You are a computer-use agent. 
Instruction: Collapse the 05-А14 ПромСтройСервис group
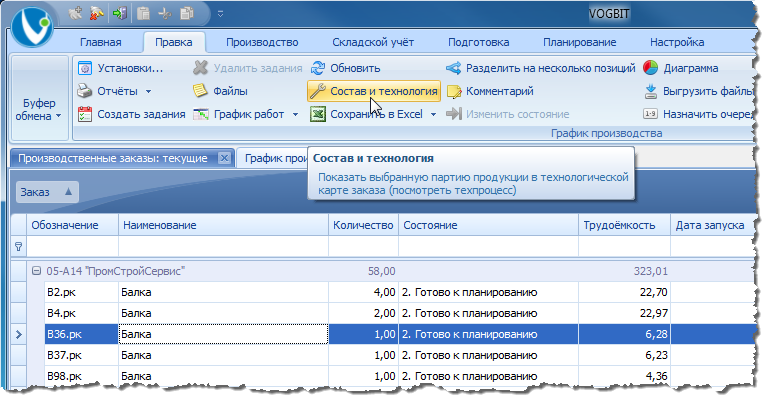(36, 271)
